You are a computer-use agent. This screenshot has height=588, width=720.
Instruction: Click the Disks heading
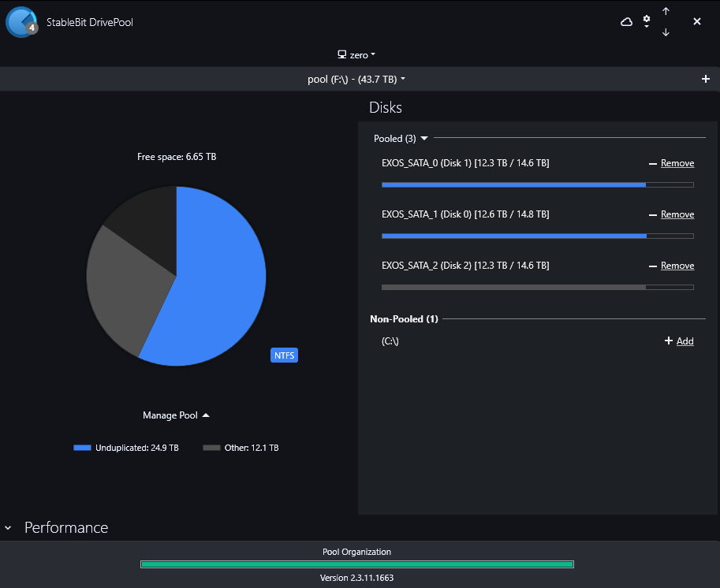tap(386, 107)
